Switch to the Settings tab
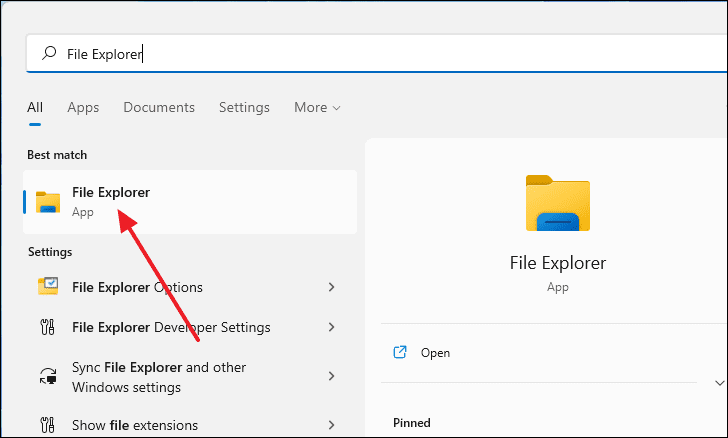 click(x=244, y=107)
